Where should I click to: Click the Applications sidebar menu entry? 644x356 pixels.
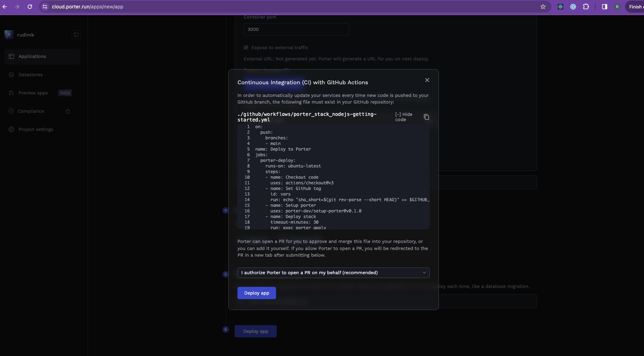coord(32,56)
